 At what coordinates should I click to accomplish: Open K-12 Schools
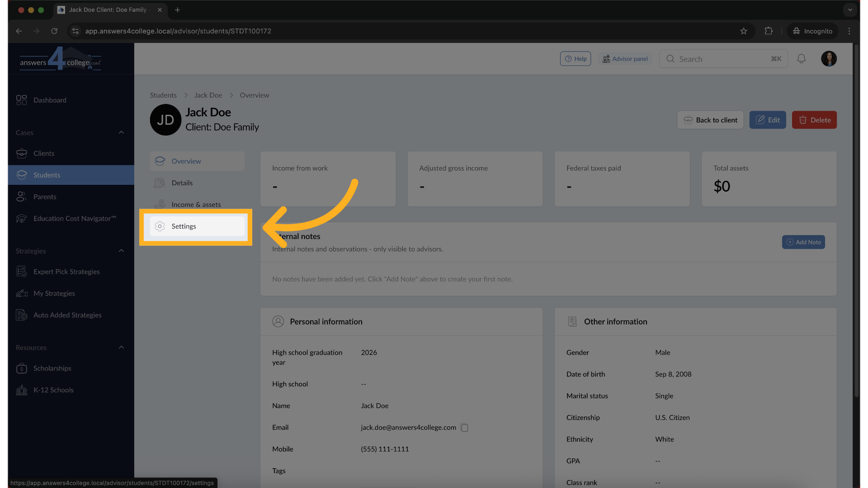(x=53, y=390)
